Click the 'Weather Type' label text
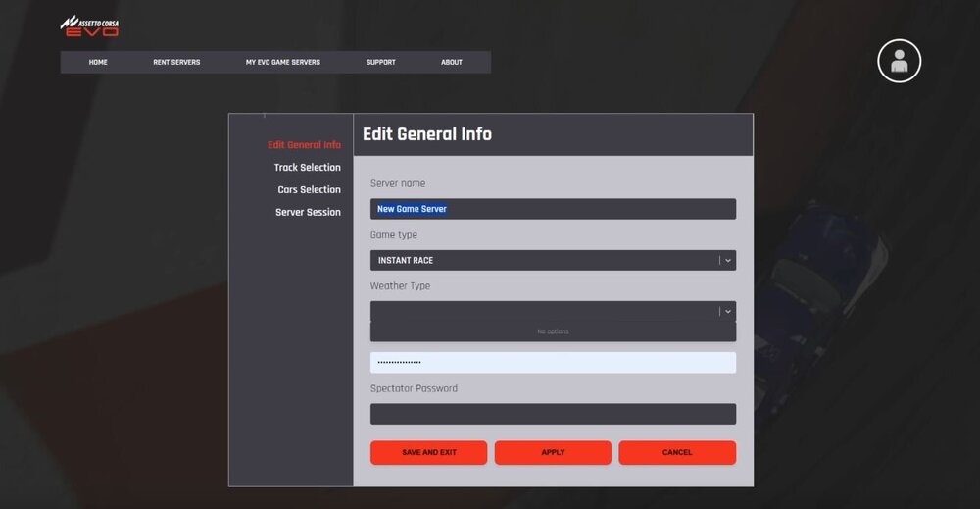Image resolution: width=980 pixels, height=509 pixels. pos(400,286)
